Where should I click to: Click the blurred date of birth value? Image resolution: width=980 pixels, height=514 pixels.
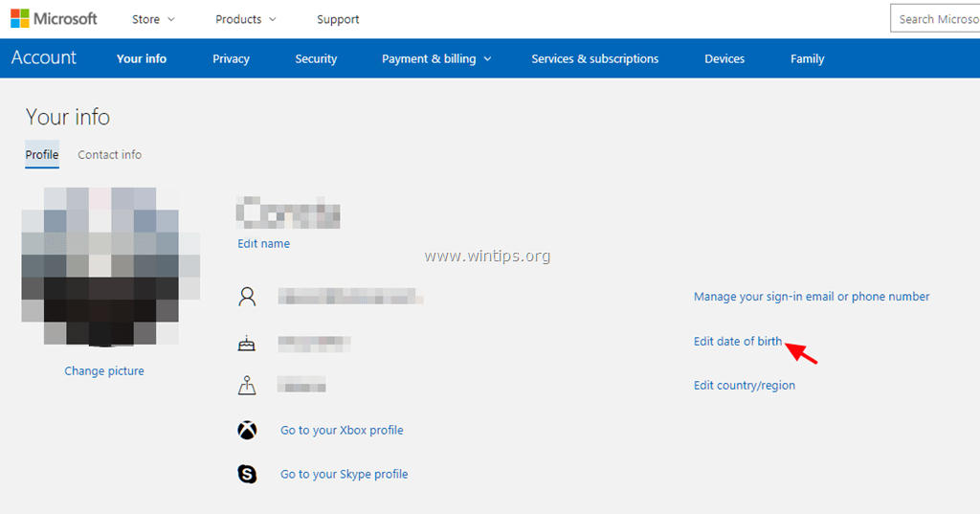(314, 343)
